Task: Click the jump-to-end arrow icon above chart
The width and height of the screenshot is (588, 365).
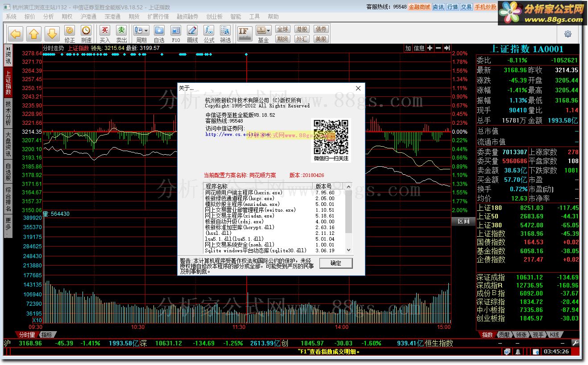Action: pyautogui.click(x=447, y=48)
